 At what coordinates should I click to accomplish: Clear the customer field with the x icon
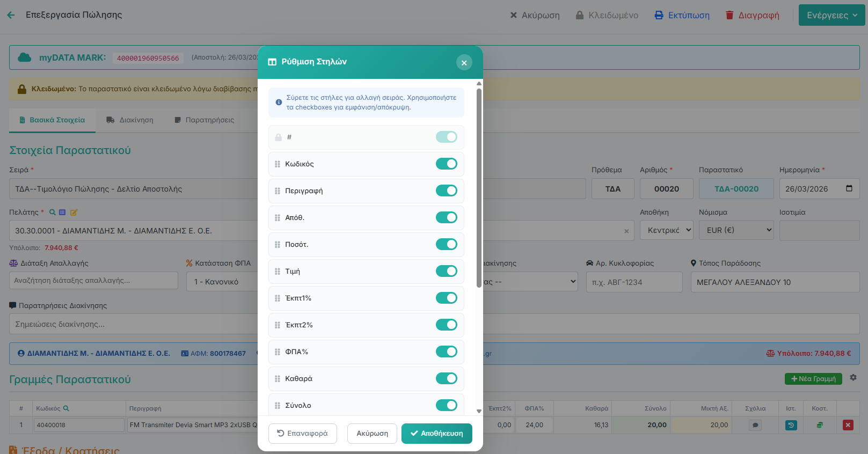(626, 231)
